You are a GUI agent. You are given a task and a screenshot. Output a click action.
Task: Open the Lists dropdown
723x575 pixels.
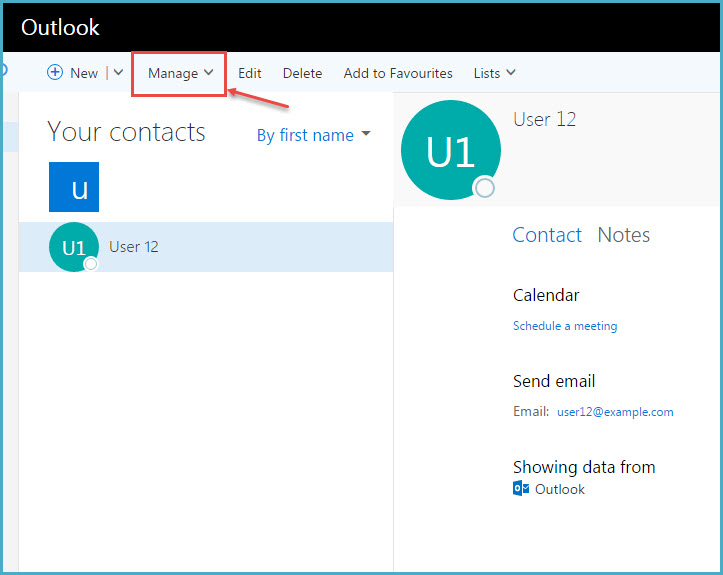point(494,73)
